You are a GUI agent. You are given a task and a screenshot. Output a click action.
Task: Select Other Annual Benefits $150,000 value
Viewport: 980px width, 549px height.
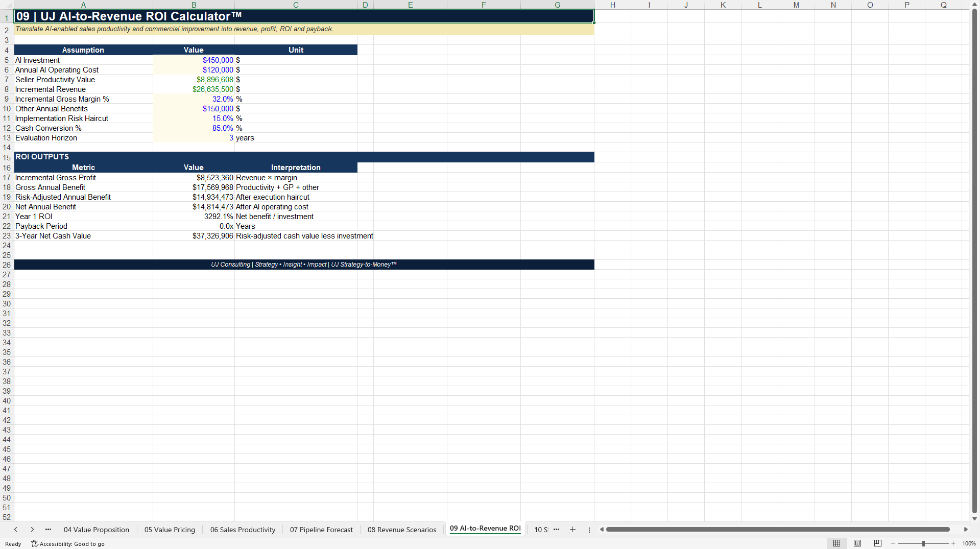click(194, 109)
